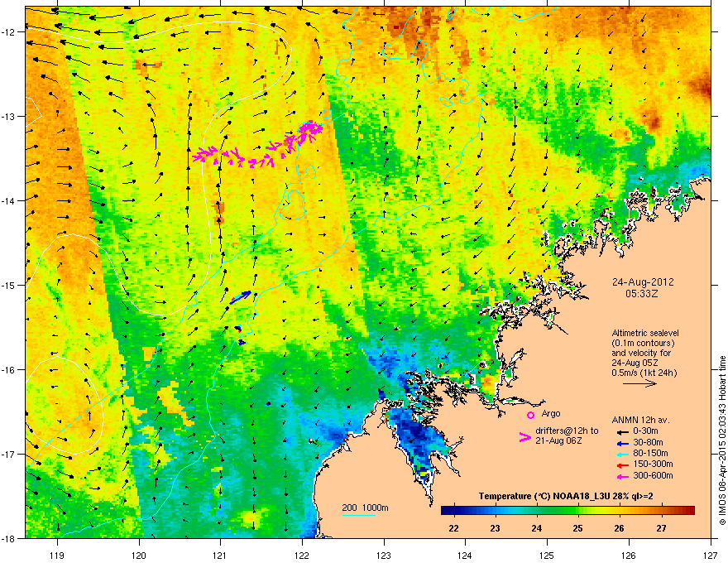This screenshot has height=563, width=728.
Task: Click the time label 05:33Z
Action: [x=642, y=294]
